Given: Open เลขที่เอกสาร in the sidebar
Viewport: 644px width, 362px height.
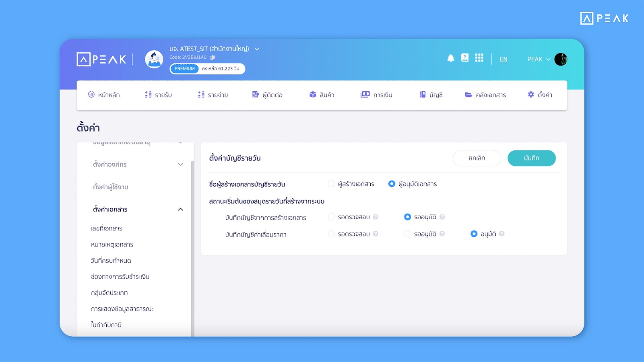Looking at the screenshot, I should (x=107, y=228).
